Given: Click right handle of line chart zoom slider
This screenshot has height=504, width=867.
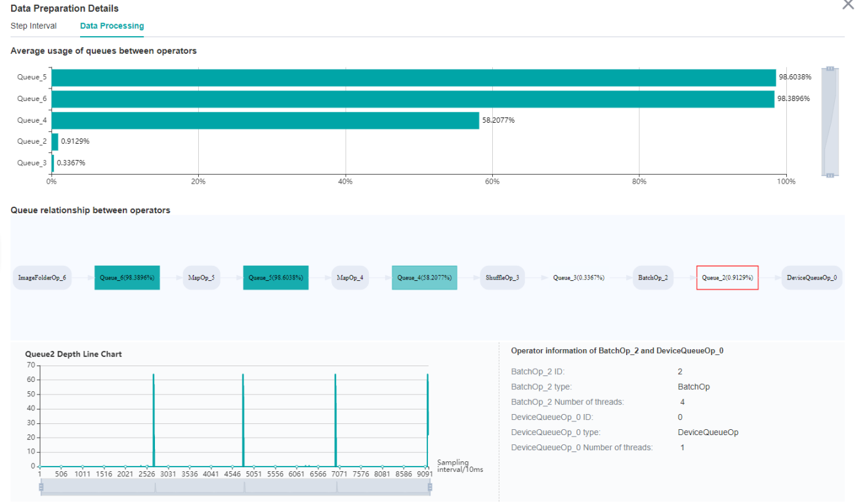Looking at the screenshot, I should 431,487.
